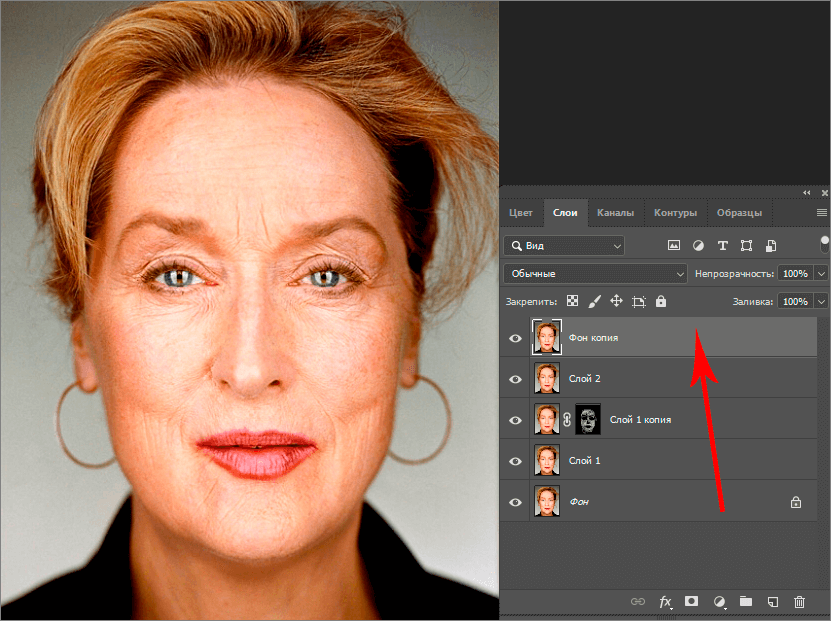Switch to the Каналы tab

(x=615, y=213)
